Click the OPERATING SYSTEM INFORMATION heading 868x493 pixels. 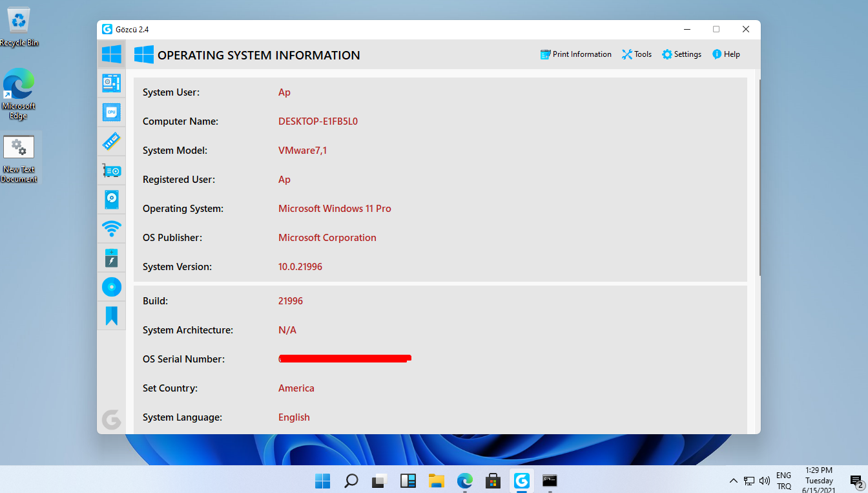click(259, 55)
